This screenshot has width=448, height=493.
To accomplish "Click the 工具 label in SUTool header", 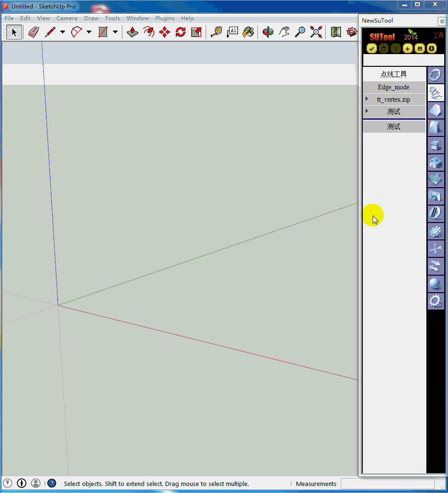I will click(x=438, y=36).
